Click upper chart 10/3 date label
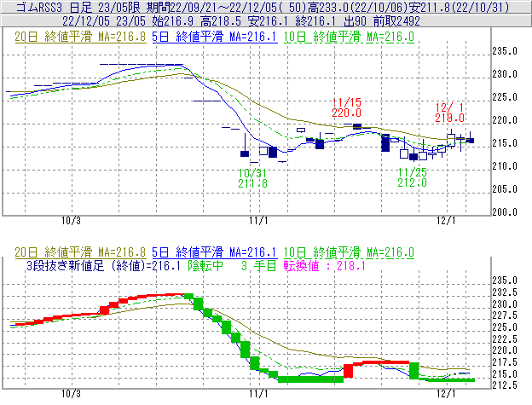Viewport: 532px width, 405px height. click(71, 221)
